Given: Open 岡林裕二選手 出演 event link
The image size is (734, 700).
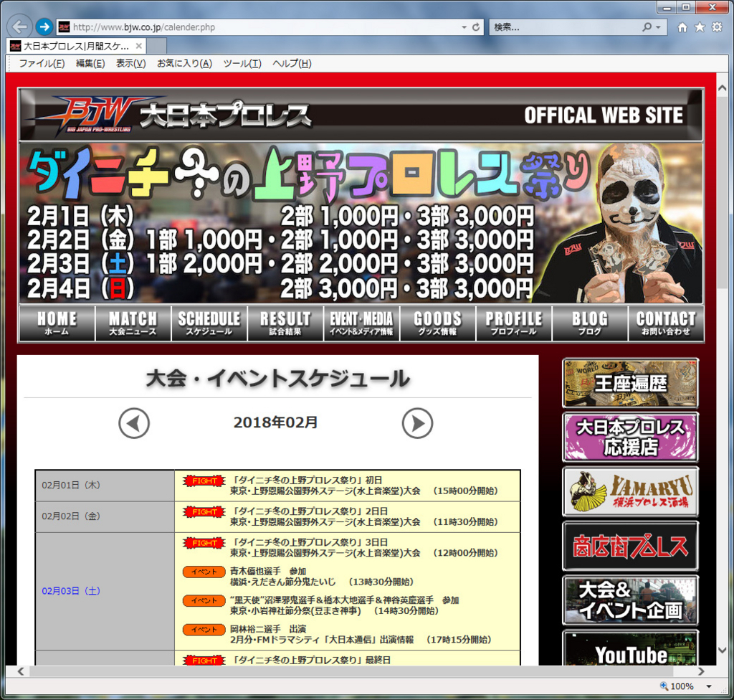Looking at the screenshot, I should 268,629.
